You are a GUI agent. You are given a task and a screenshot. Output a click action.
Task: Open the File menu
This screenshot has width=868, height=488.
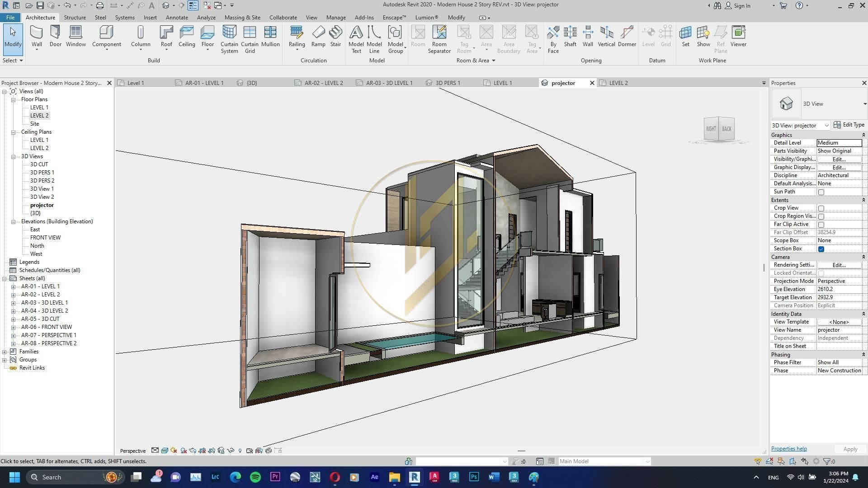click(10, 18)
